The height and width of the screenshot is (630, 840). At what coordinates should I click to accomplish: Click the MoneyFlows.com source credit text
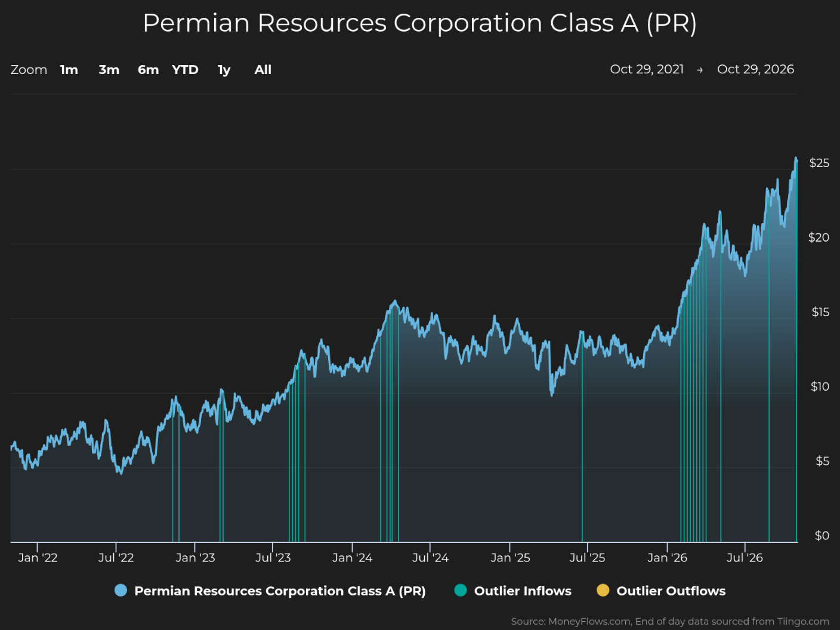tap(670, 622)
